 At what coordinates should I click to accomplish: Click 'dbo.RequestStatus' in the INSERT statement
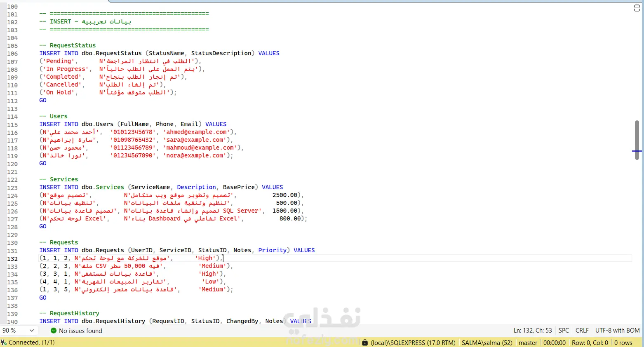(x=111, y=53)
